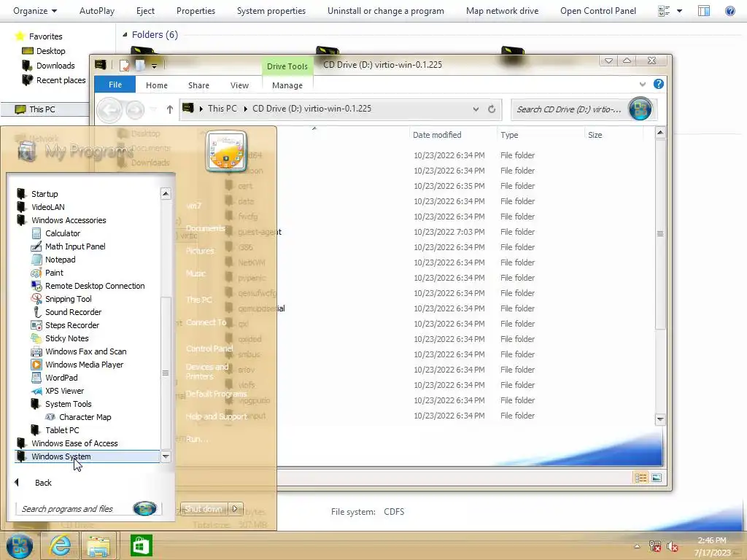The height and width of the screenshot is (560, 747).
Task: Open the File tab
Action: pyautogui.click(x=115, y=85)
